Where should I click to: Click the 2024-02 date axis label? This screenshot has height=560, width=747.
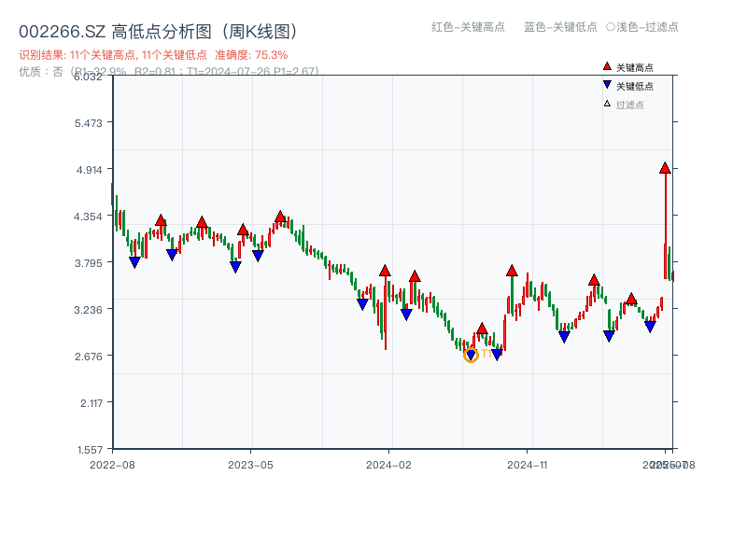pyautogui.click(x=388, y=464)
